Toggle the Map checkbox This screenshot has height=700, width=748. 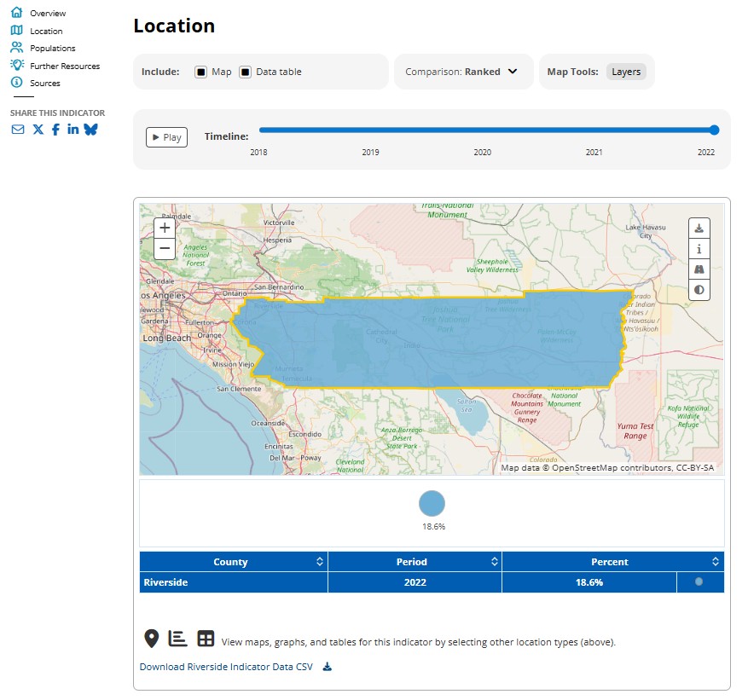tap(200, 72)
